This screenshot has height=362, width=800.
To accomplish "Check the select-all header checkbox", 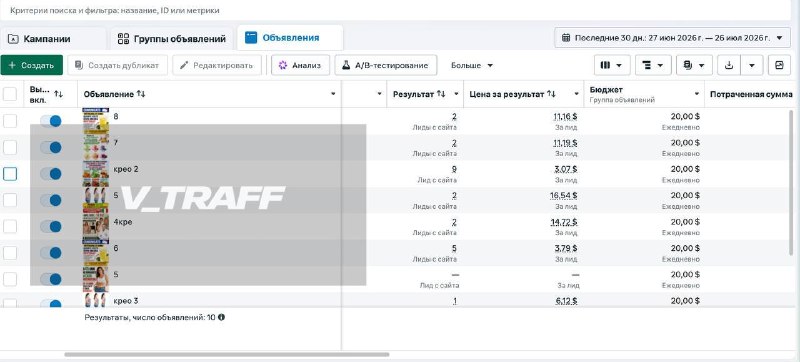I will point(10,94).
